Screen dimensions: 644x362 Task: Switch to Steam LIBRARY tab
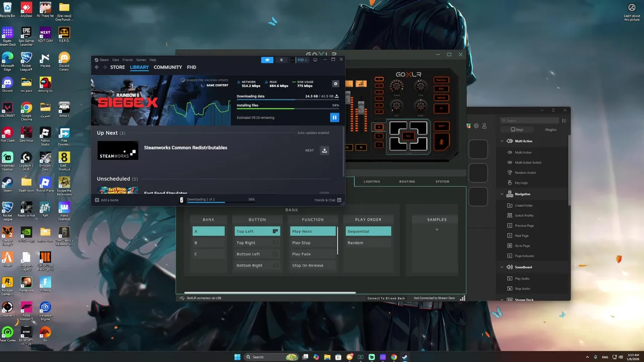pos(139,67)
